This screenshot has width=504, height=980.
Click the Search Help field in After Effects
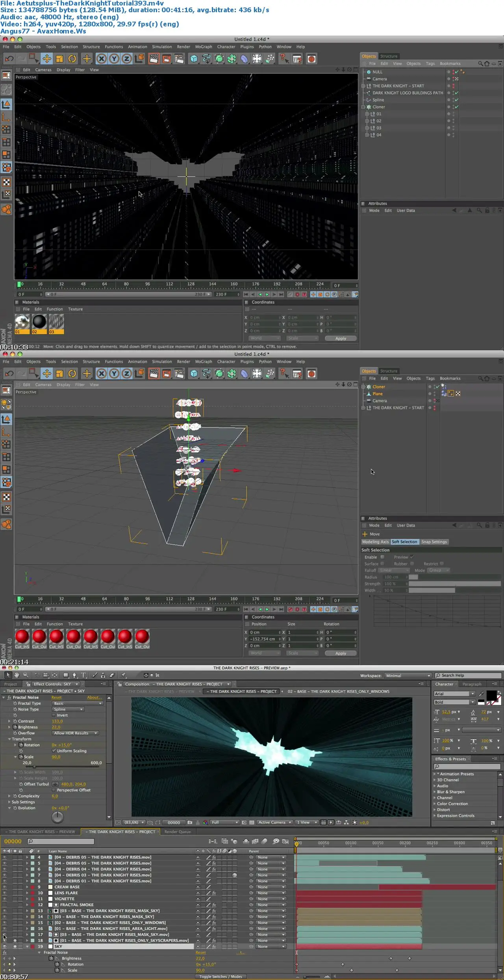click(467, 675)
